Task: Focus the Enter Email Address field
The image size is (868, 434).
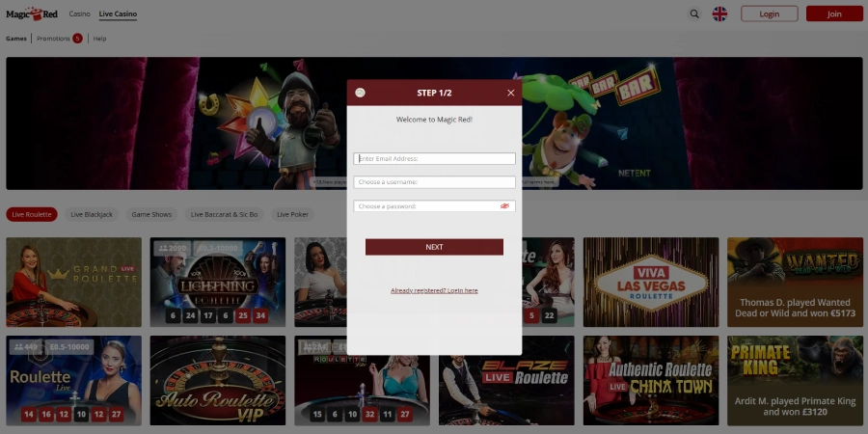Action: [x=434, y=159]
